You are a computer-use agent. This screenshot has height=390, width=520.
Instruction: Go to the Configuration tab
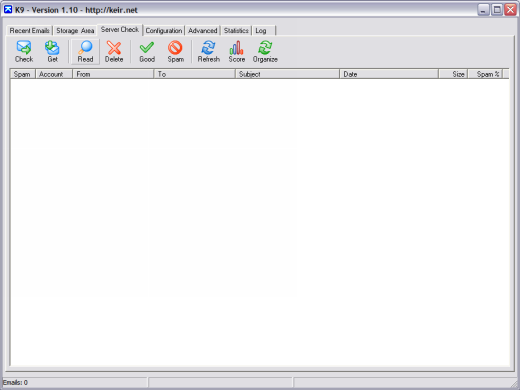pyautogui.click(x=164, y=31)
